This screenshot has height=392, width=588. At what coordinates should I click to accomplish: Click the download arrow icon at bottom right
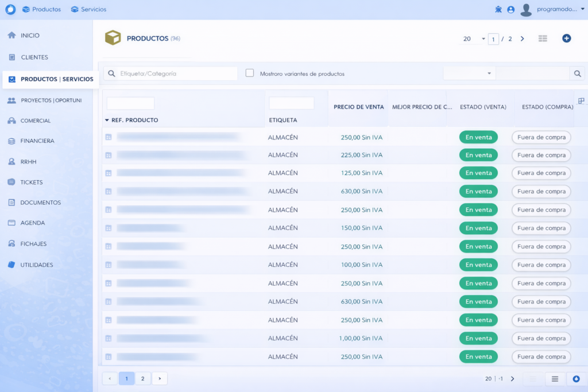click(x=577, y=379)
